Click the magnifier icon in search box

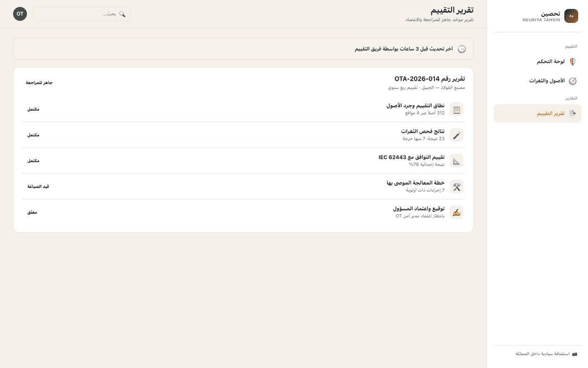[122, 14]
